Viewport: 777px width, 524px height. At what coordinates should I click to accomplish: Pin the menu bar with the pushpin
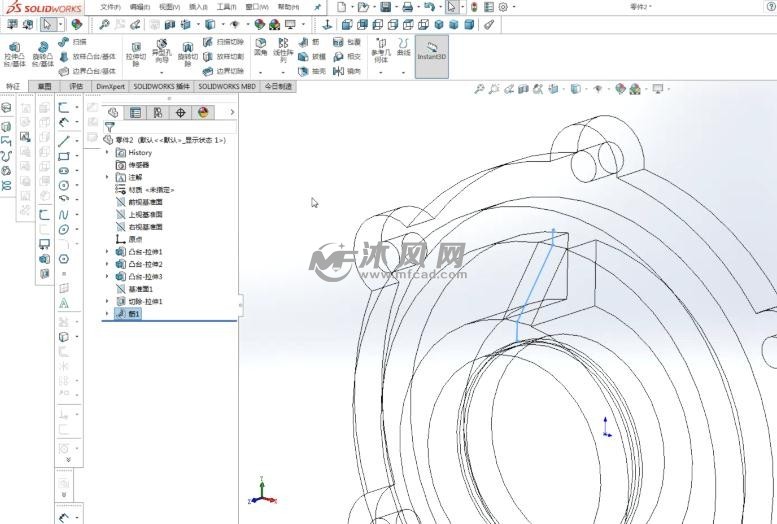(x=318, y=7)
